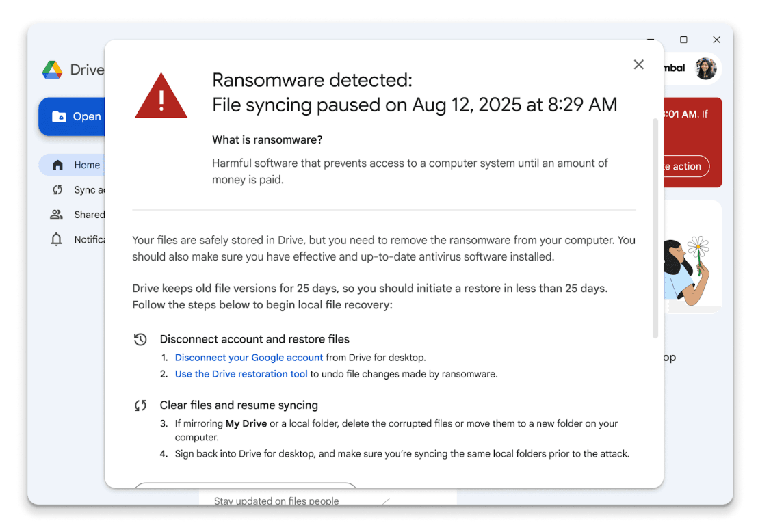Click the Open folder button

75,116
